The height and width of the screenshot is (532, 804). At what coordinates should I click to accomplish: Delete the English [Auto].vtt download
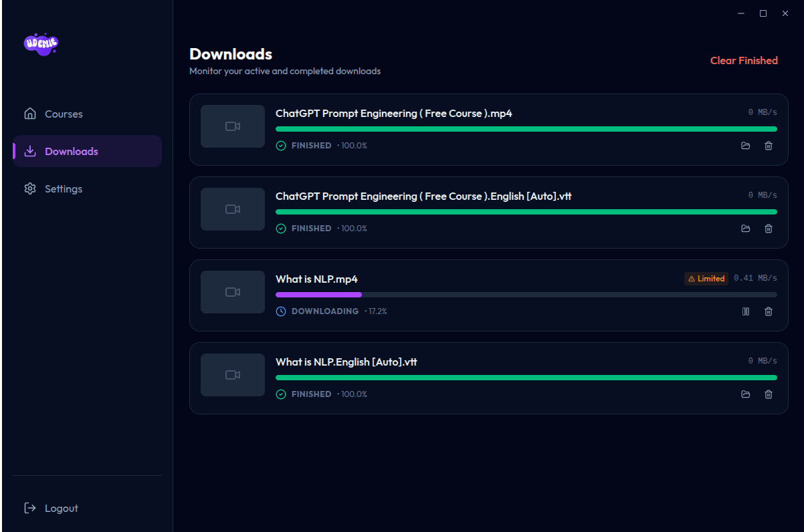[x=769, y=229]
